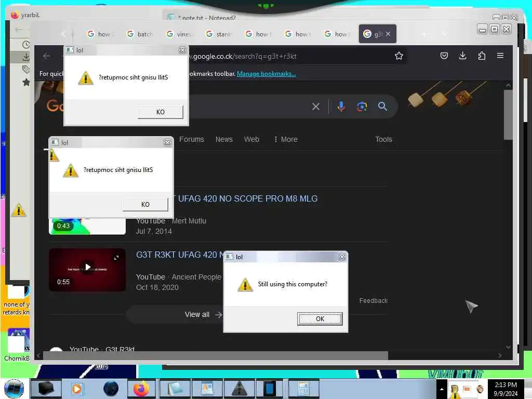Open the 0:43 video thumbnail
The height and width of the screenshot is (399, 532).
click(x=87, y=227)
